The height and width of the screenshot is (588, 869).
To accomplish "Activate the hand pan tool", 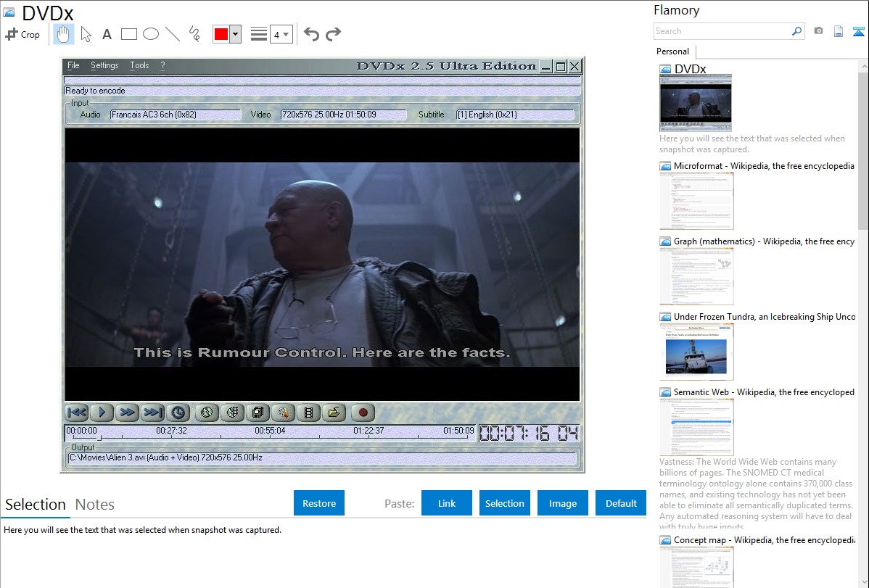I will tap(64, 34).
